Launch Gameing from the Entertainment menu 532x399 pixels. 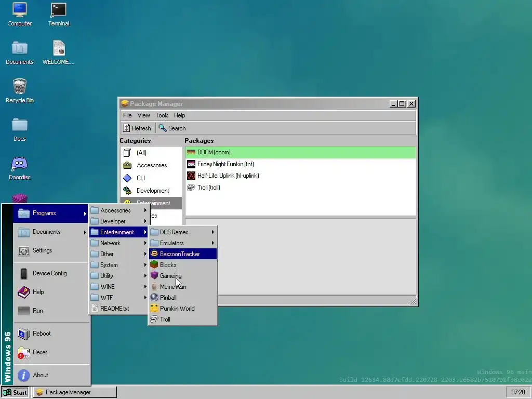click(x=183, y=275)
